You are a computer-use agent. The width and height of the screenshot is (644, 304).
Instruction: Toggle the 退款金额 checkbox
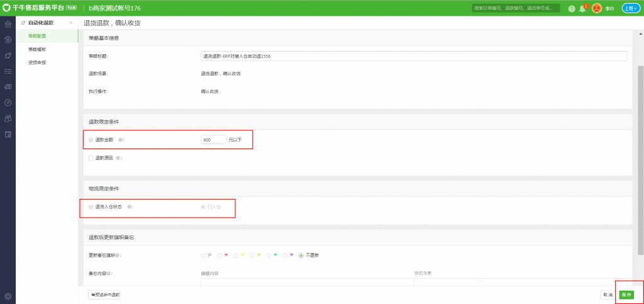[91, 140]
